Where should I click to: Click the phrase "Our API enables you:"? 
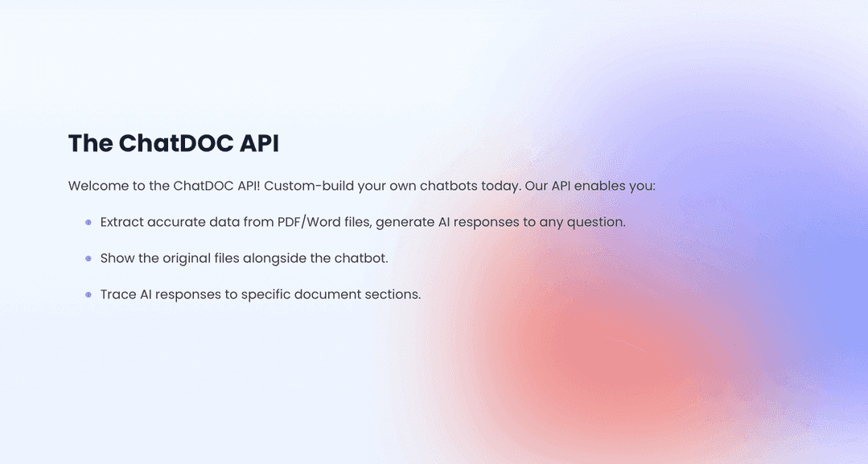pyautogui.click(x=590, y=186)
